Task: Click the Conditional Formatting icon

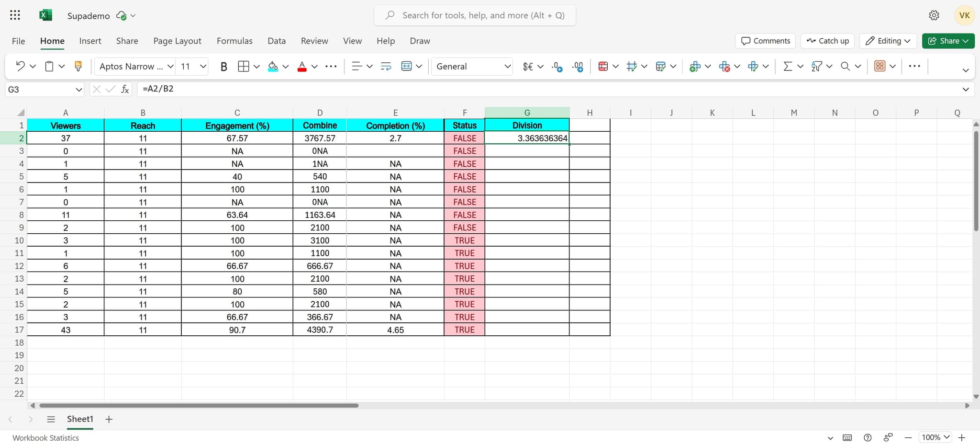Action: click(x=603, y=67)
